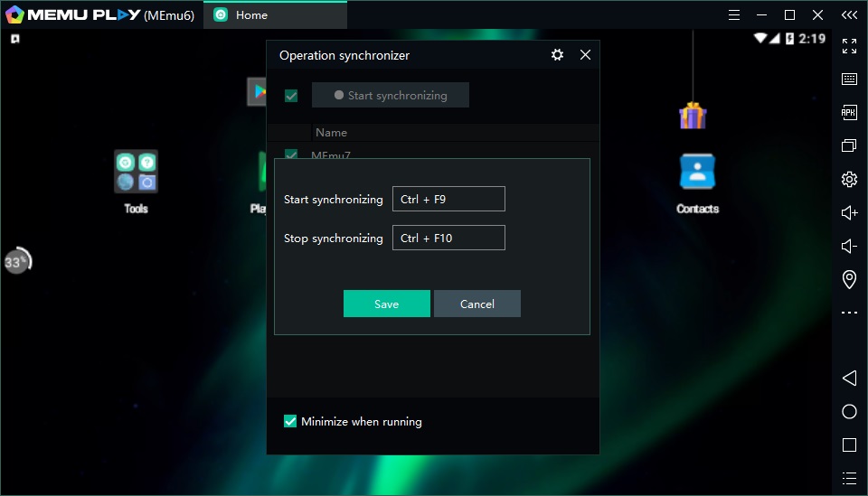The height and width of the screenshot is (496, 868).
Task: Click the fullscreen icon in right sidebar
Action: click(849, 46)
